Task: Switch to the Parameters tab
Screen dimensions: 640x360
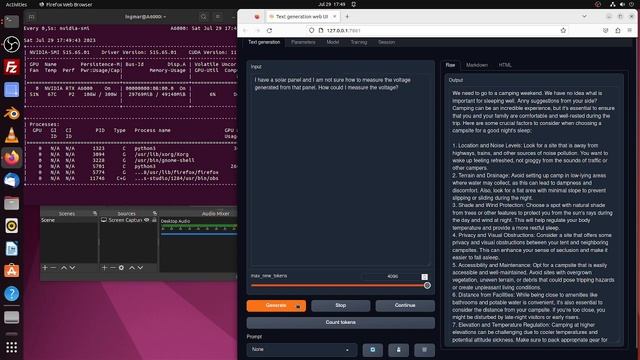Action: tap(303, 42)
